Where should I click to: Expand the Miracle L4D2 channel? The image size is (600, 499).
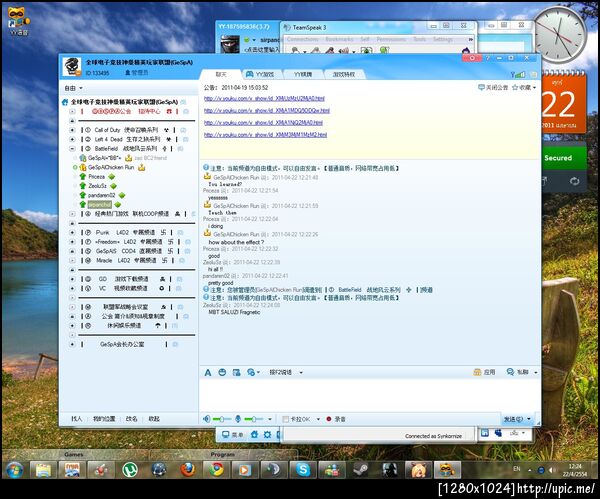tap(72, 260)
